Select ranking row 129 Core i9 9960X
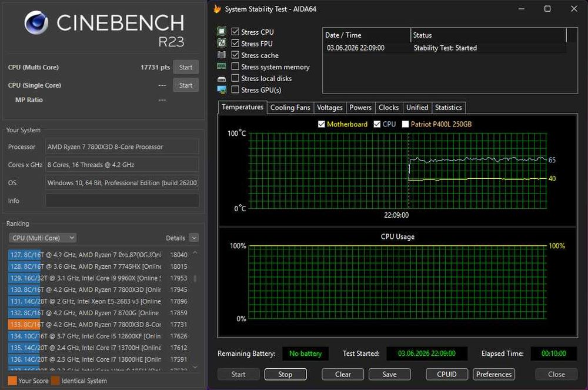588x390 pixels. pos(98,278)
